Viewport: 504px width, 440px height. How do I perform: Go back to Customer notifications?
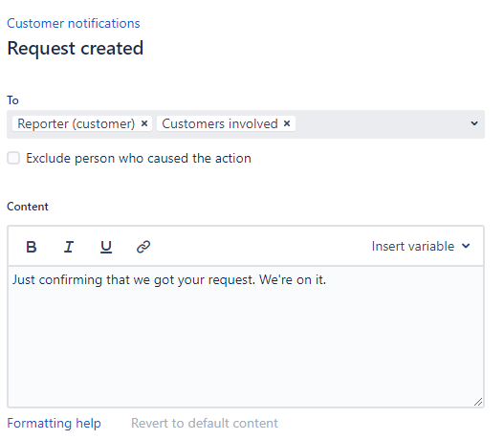(74, 24)
